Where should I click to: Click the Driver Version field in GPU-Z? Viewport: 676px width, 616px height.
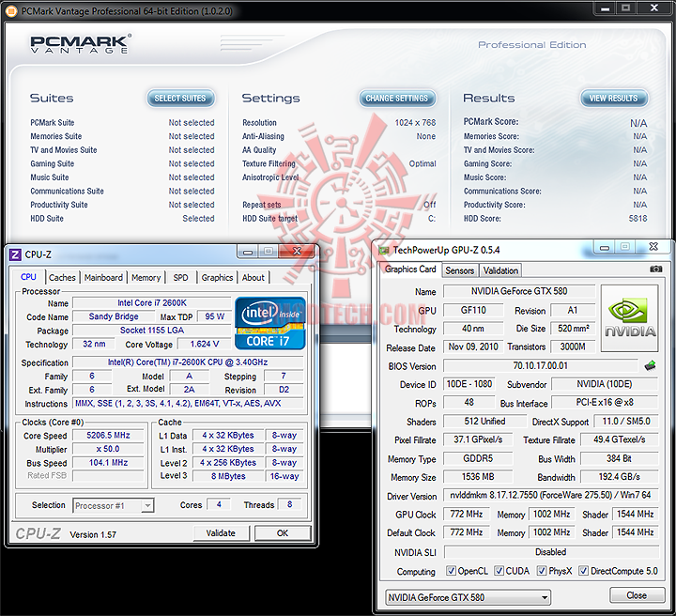pos(550,495)
